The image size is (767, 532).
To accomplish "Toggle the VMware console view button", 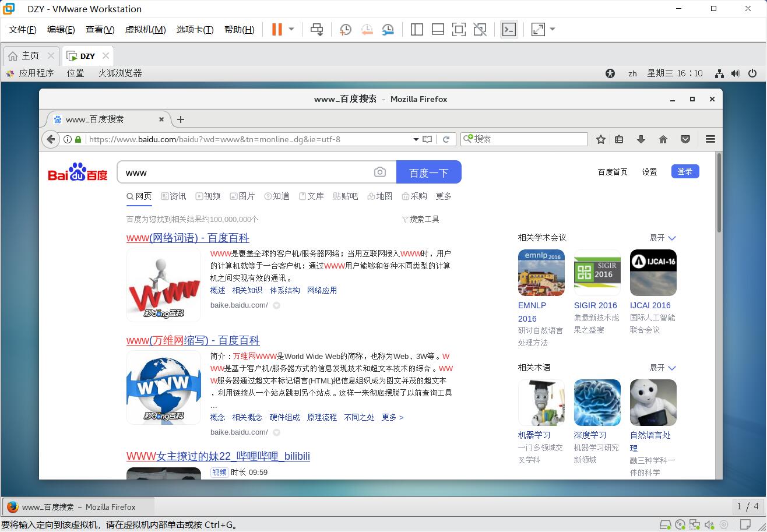I will click(x=509, y=29).
